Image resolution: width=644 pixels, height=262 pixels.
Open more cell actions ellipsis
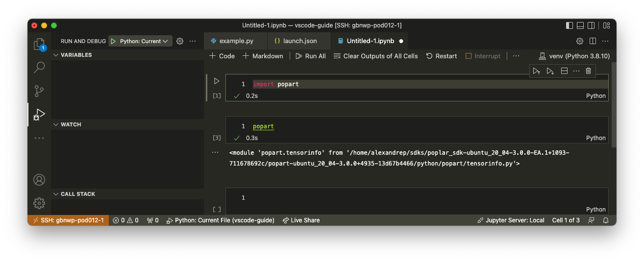tap(576, 71)
